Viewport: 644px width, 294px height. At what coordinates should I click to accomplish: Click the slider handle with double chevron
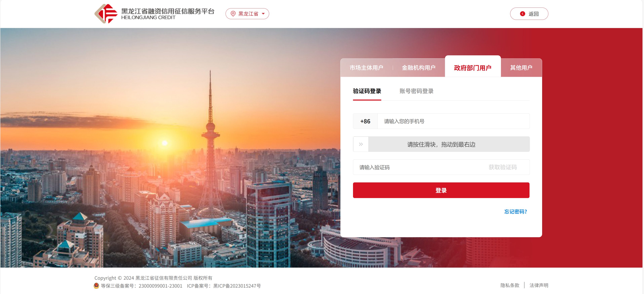click(361, 144)
